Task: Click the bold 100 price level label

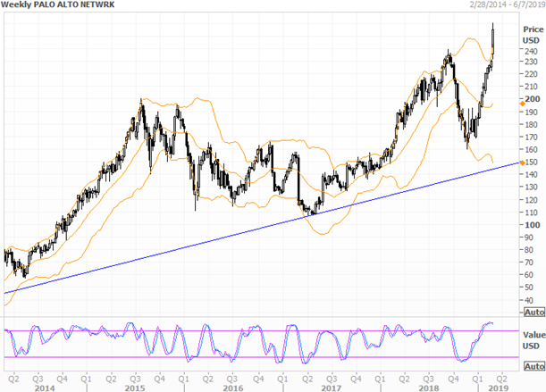Action: pos(532,225)
